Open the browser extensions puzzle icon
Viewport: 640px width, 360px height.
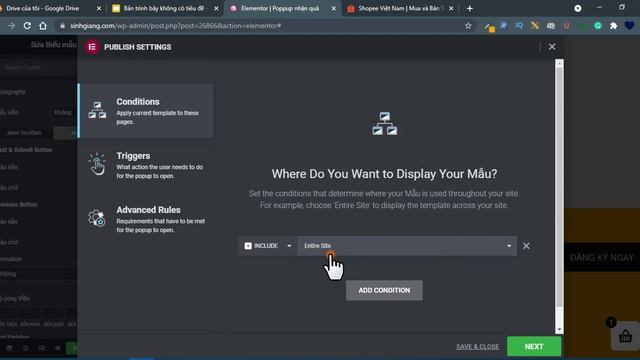tap(613, 26)
